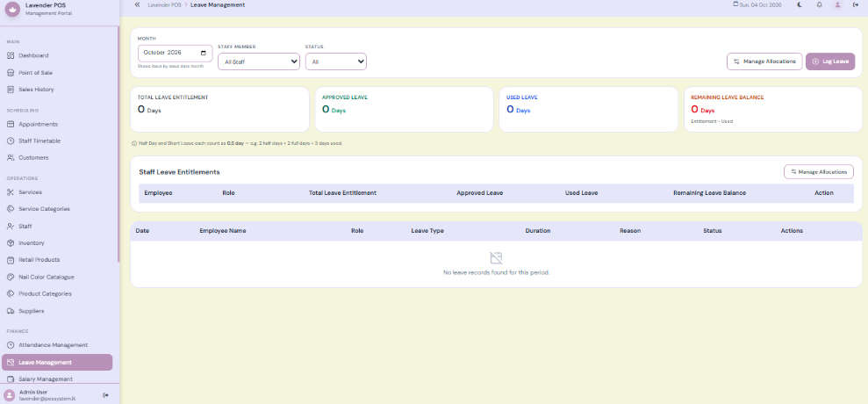Open user profile avatar in top bar
Viewport: 868px width, 404px height.
point(837,4)
